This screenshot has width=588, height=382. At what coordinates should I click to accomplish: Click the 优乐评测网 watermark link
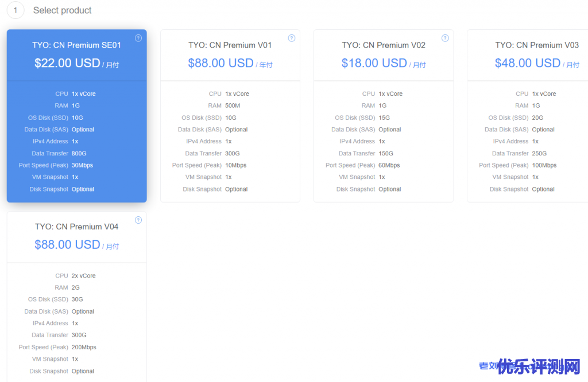(x=539, y=367)
